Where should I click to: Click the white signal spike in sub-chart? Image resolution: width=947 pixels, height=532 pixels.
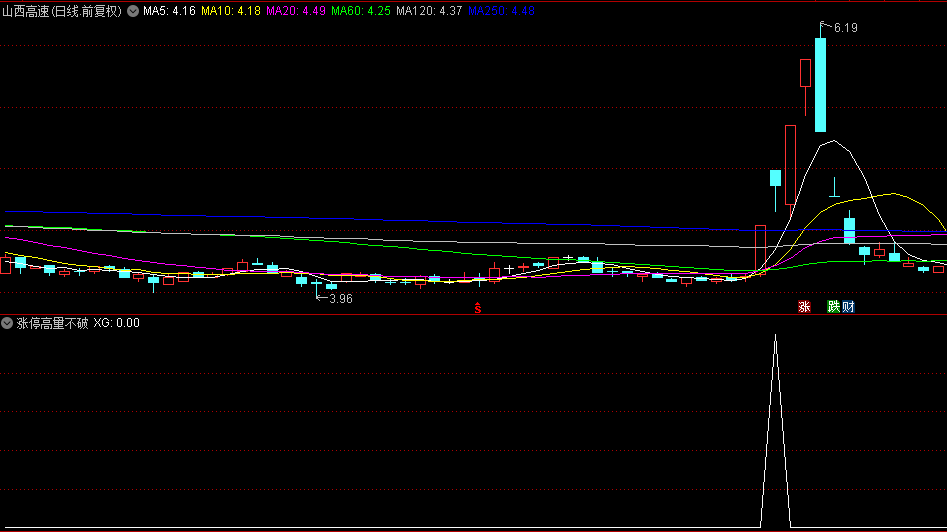(775, 432)
